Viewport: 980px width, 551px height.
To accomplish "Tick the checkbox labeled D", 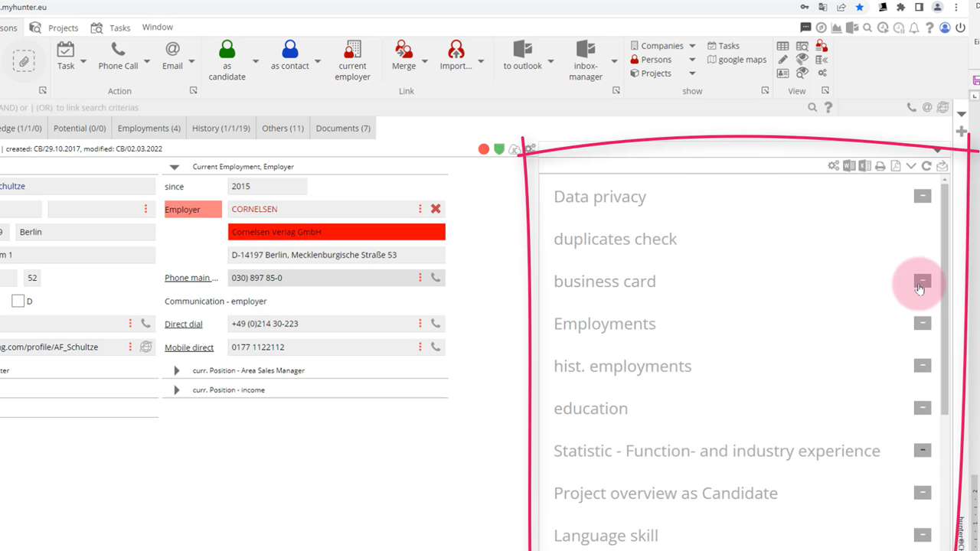I will pos(18,302).
